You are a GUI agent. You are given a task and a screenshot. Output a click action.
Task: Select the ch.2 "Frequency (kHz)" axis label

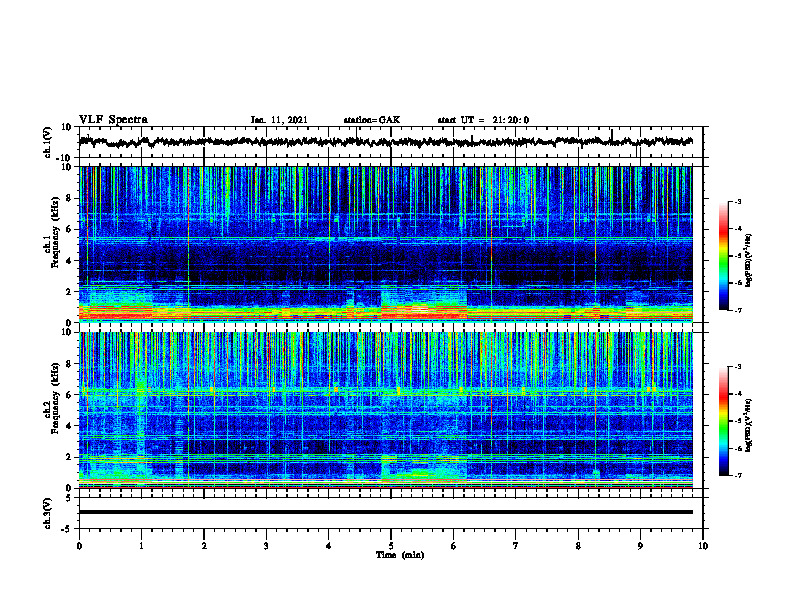point(55,398)
